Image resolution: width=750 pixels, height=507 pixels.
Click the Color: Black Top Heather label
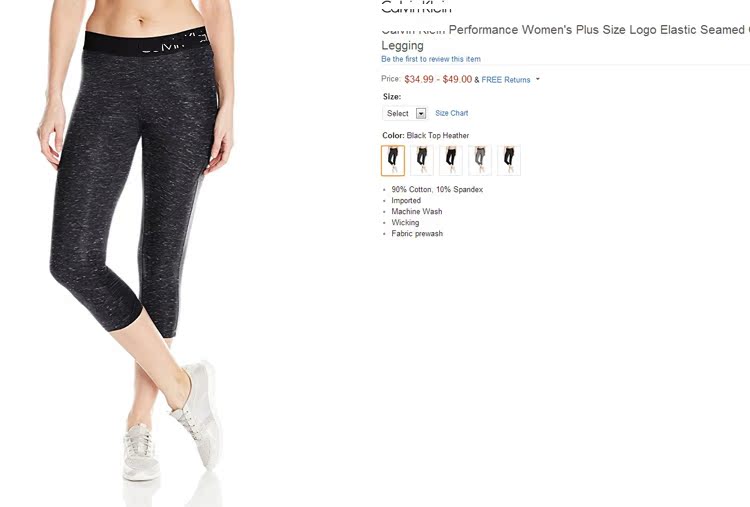point(426,135)
